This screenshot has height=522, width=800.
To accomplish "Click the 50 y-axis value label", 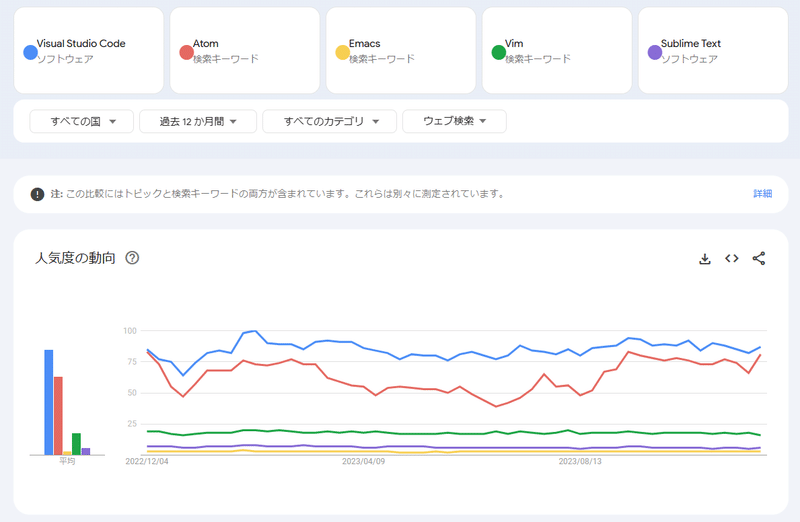I will pos(132,393).
